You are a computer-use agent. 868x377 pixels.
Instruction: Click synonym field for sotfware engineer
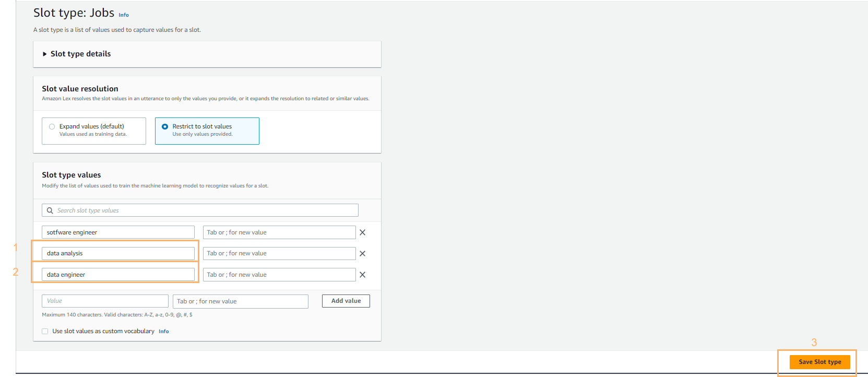point(279,232)
